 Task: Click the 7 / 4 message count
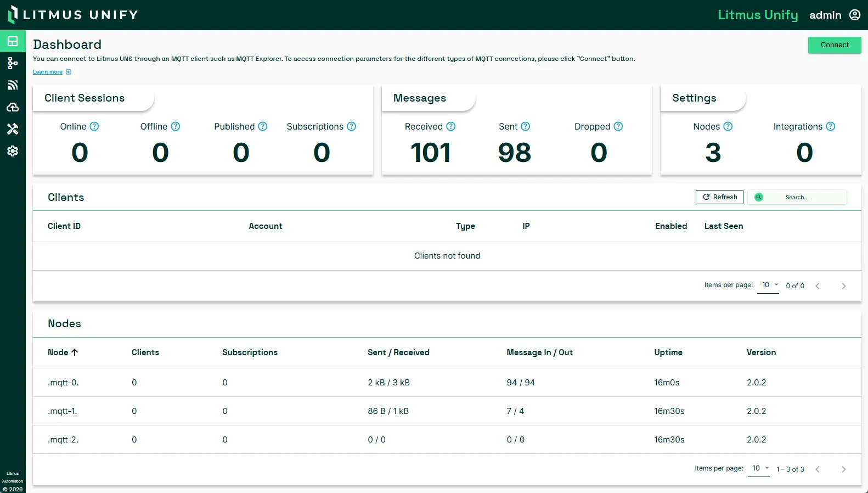click(515, 411)
